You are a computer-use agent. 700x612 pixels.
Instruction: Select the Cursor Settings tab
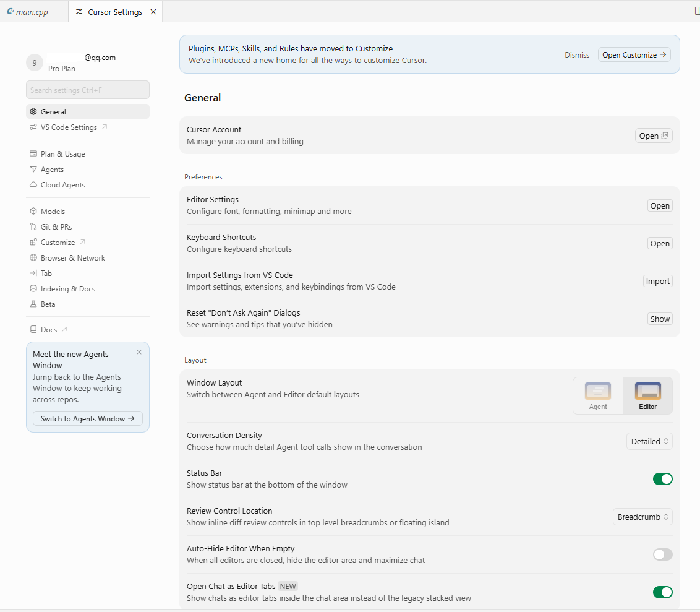click(x=115, y=12)
